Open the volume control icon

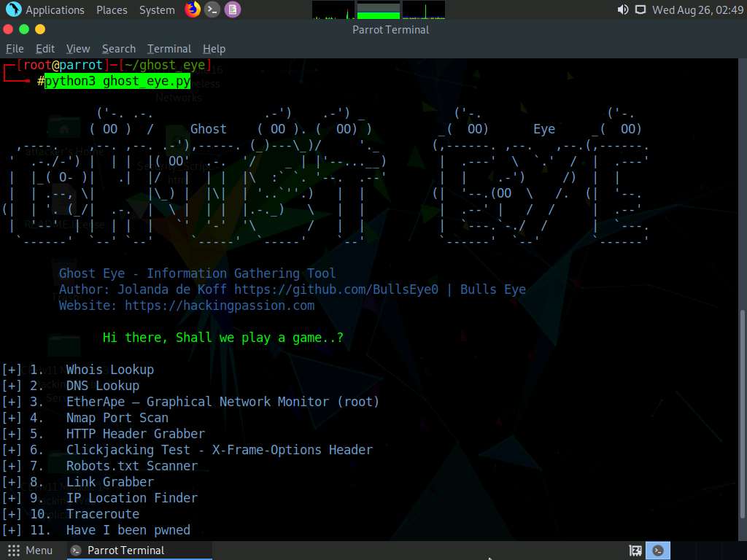623,9
